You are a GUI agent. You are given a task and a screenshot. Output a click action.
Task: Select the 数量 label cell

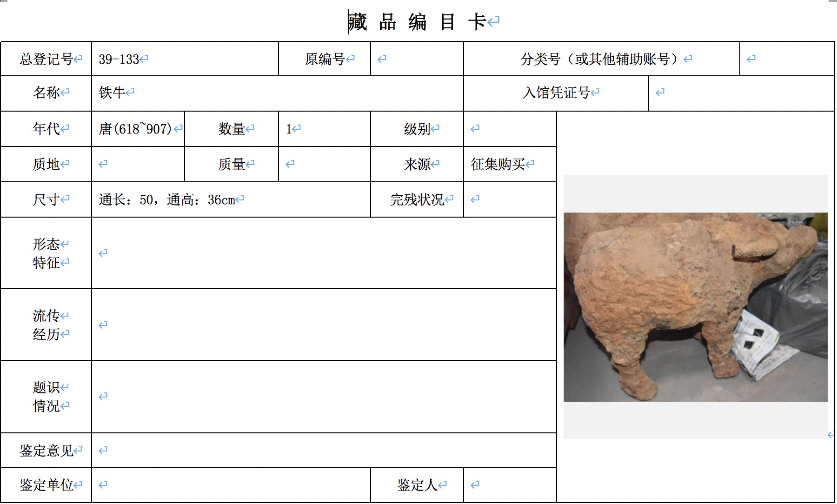(232, 129)
